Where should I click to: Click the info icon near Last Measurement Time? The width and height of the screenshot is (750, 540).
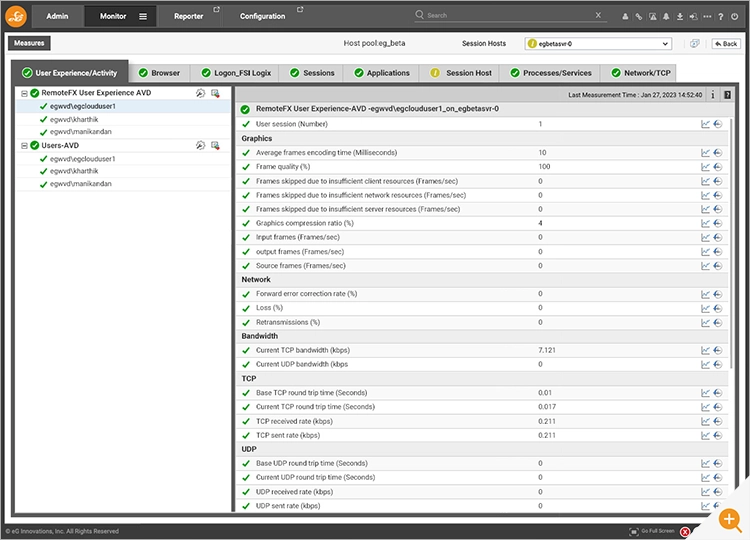713,95
